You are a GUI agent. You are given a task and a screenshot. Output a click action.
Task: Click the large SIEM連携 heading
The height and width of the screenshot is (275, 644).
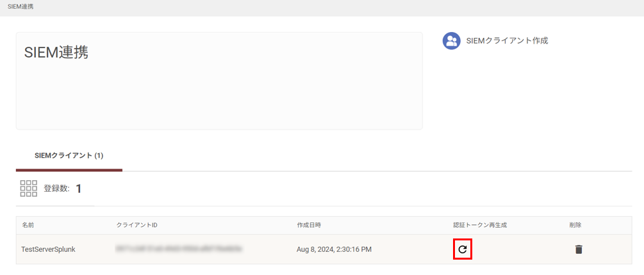pyautogui.click(x=56, y=53)
